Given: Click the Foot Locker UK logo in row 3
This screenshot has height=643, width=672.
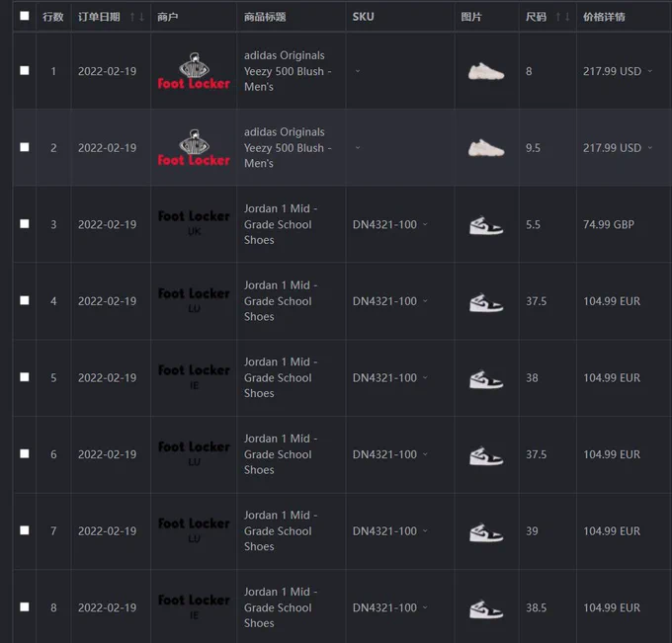Looking at the screenshot, I should pos(194,223).
